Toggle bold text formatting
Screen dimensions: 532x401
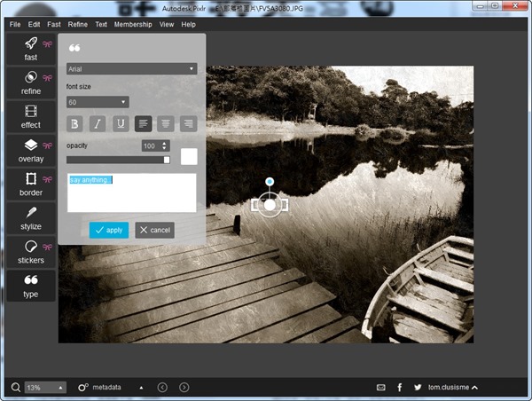[x=75, y=124]
